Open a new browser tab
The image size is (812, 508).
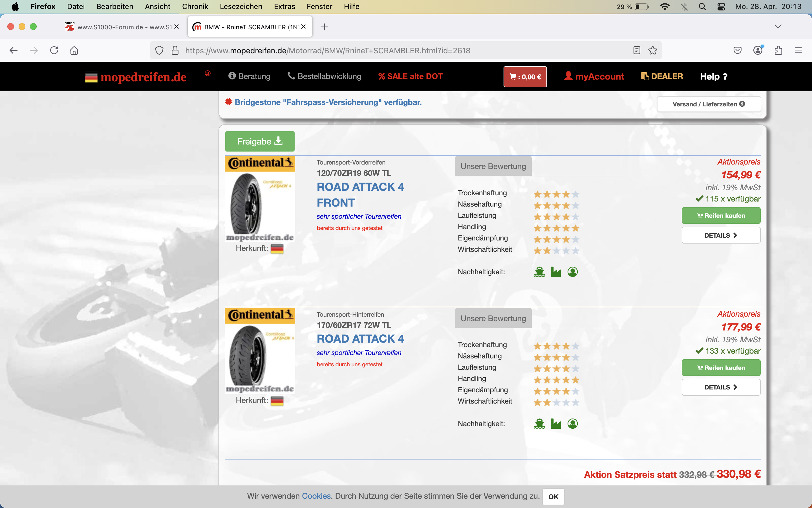(x=325, y=27)
